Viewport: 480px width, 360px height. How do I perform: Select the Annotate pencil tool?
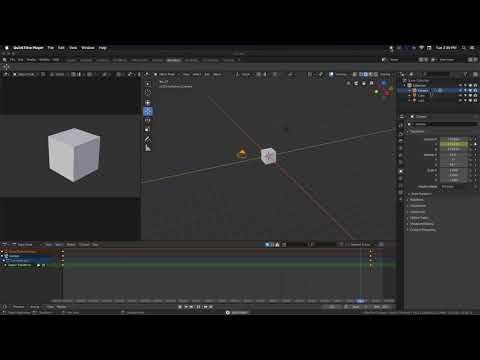click(x=148, y=140)
